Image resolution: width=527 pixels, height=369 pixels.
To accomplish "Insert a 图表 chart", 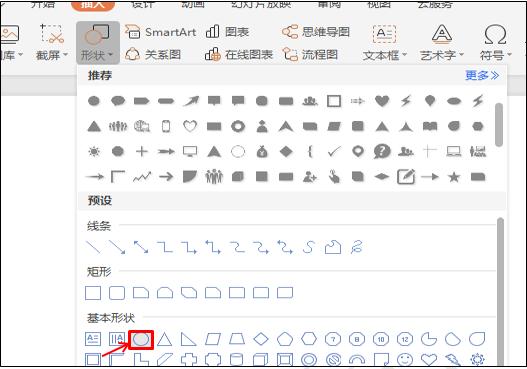I will point(227,32).
